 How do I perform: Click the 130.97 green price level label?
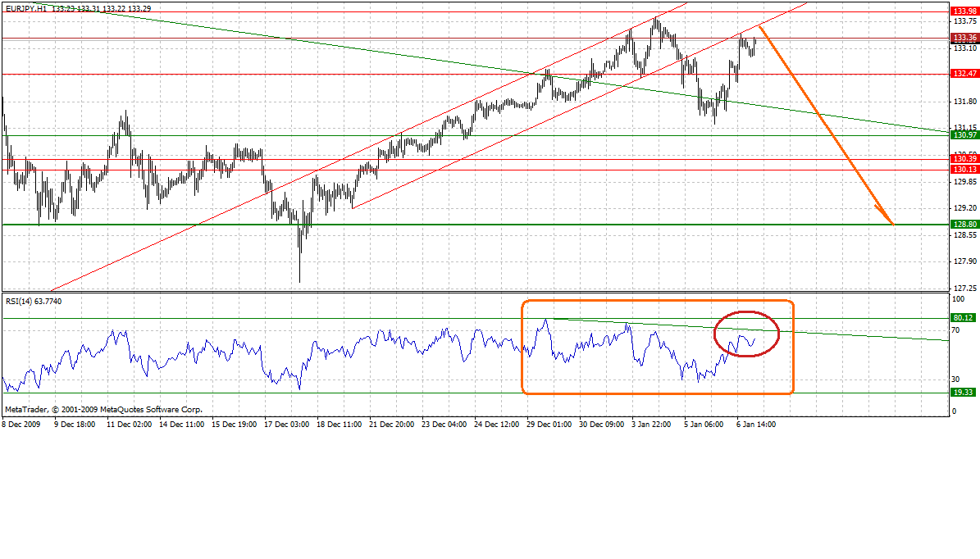point(964,135)
